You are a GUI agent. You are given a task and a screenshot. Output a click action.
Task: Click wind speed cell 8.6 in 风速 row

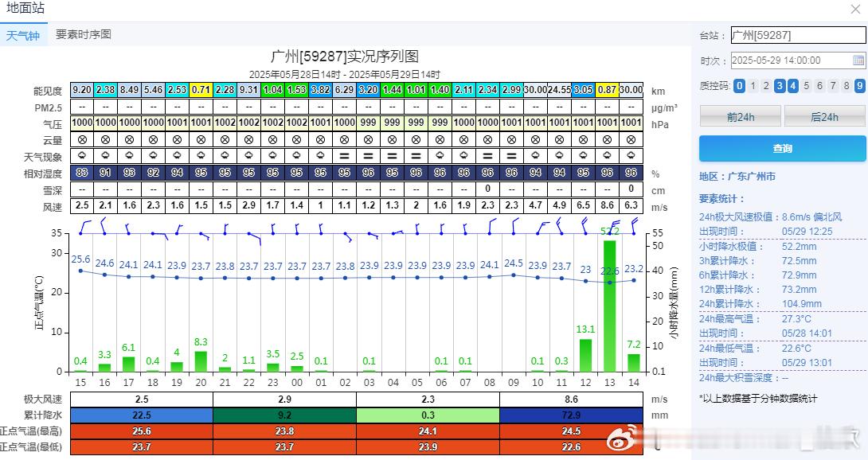pos(607,205)
